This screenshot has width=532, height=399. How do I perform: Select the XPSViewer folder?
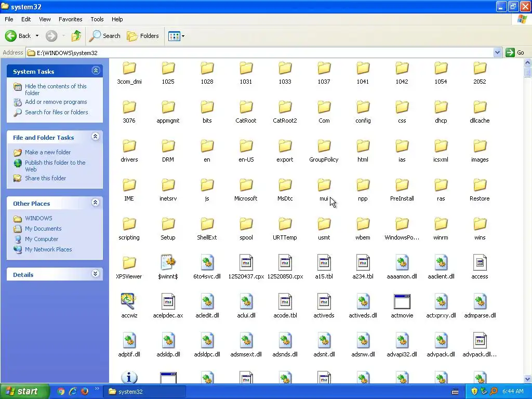click(x=129, y=268)
